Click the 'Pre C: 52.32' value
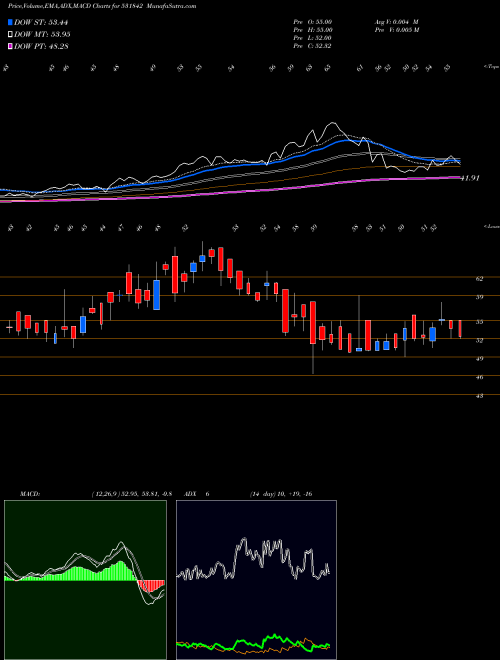500x660 pixels. (x=313, y=46)
